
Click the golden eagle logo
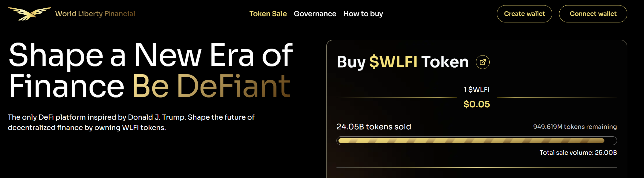(x=29, y=14)
